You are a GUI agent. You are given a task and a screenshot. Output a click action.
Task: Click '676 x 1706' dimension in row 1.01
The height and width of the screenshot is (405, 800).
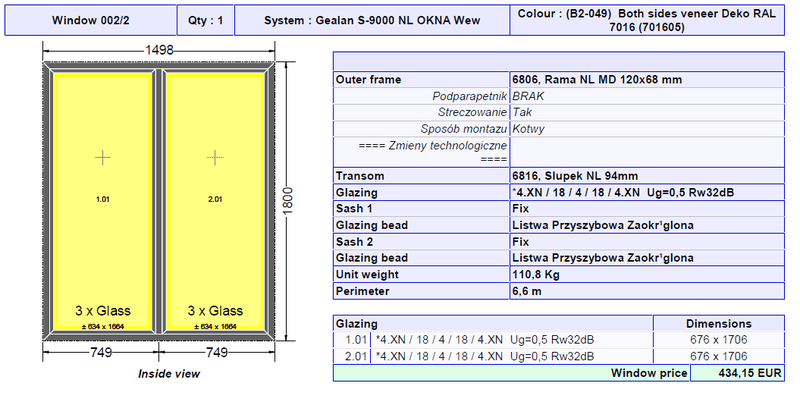coord(718,340)
